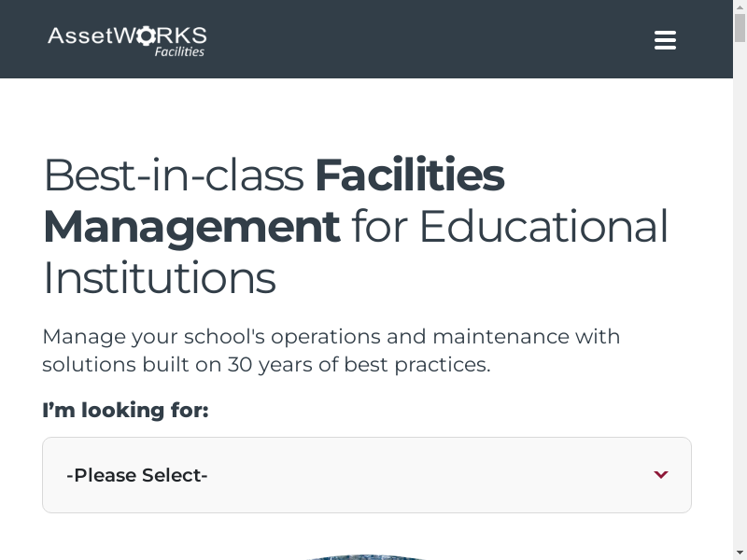Click the AssetWorks logo in the header
The width and height of the screenshot is (747, 560).
[126, 39]
